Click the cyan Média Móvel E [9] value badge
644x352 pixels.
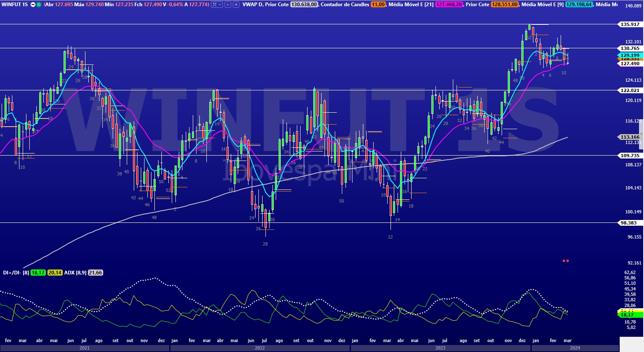pyautogui.click(x=579, y=5)
